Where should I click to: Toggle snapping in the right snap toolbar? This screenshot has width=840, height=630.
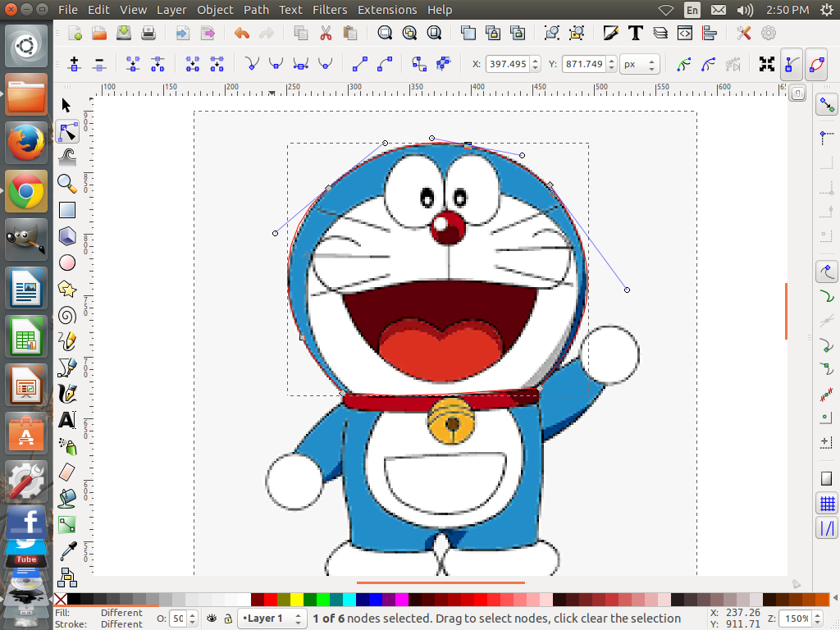point(826,104)
